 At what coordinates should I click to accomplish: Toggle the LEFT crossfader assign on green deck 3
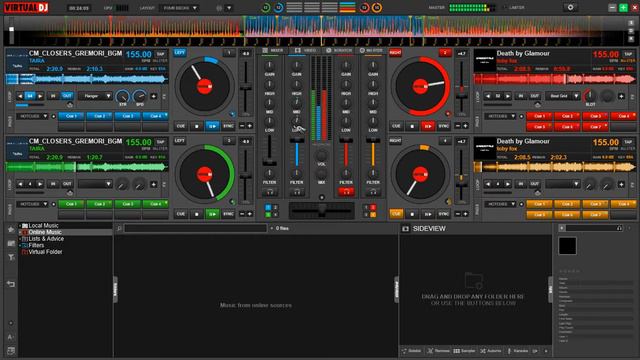pos(180,141)
